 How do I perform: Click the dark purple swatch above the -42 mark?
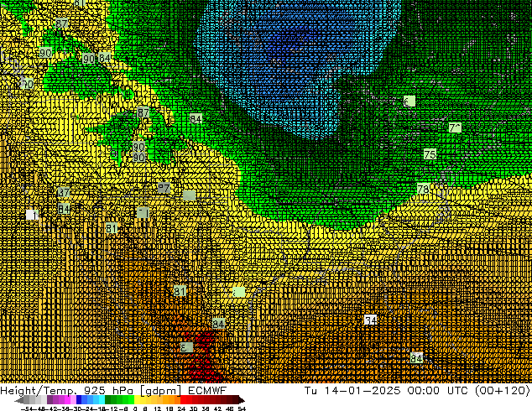tap(50, 400)
